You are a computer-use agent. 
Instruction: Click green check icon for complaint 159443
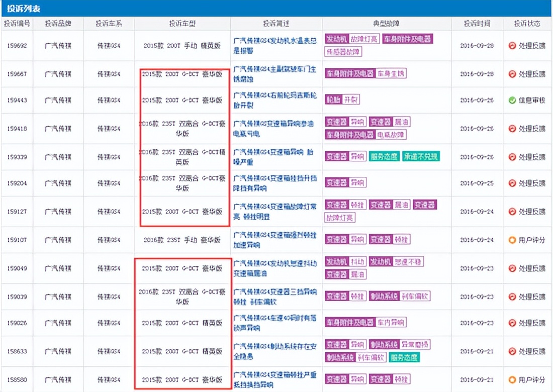tap(512, 101)
